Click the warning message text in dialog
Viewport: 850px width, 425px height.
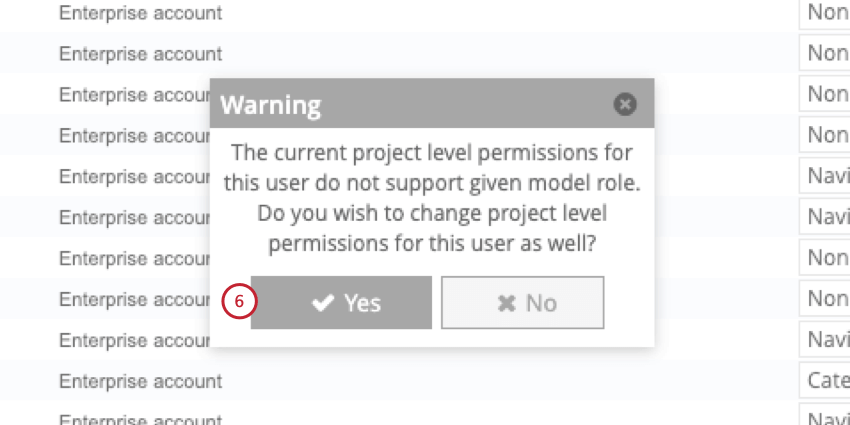431,198
